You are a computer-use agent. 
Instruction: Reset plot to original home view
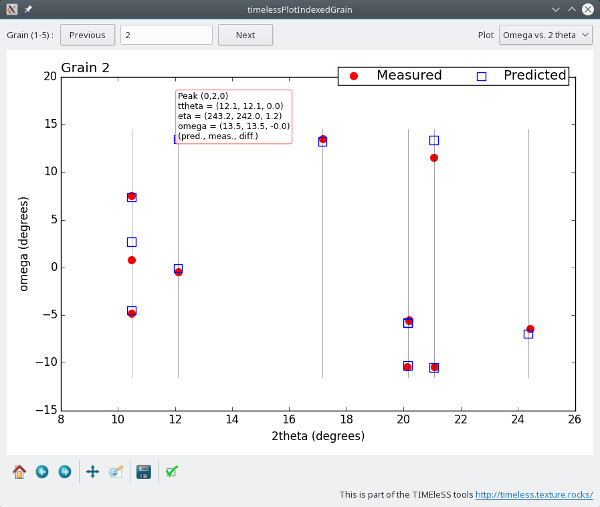tap(19, 471)
